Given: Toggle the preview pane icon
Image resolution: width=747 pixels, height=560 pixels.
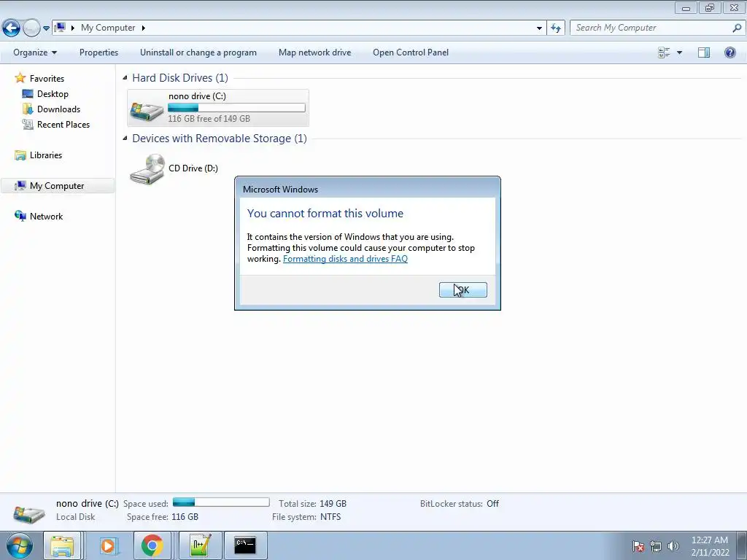Looking at the screenshot, I should coord(704,52).
